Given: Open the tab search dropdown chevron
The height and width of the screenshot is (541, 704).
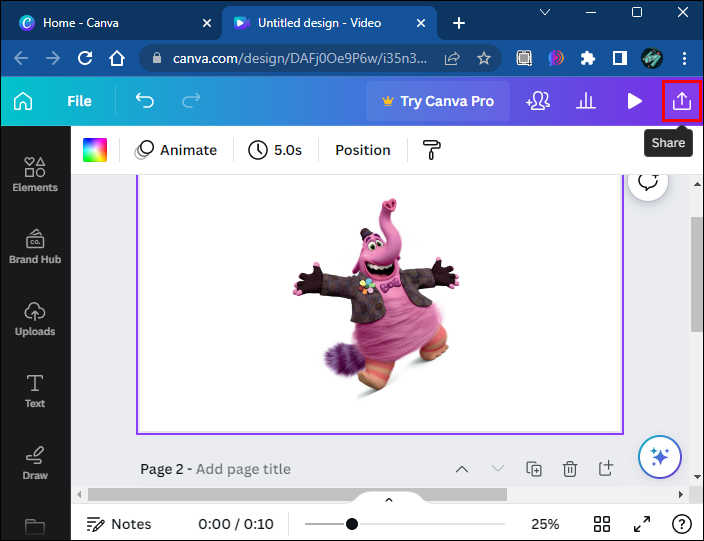Looking at the screenshot, I should [x=545, y=12].
